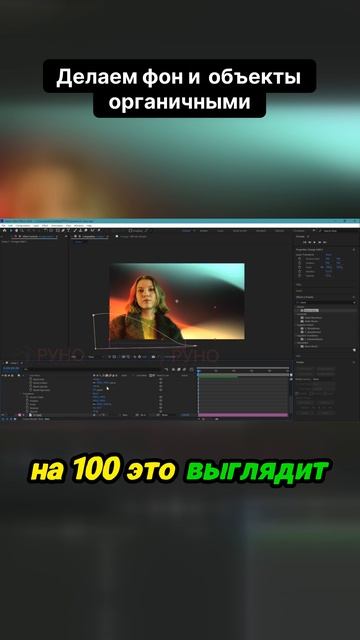The height and width of the screenshot is (640, 360).
Task: Open the viewer magnification ratio dropdown
Action: 74,356
